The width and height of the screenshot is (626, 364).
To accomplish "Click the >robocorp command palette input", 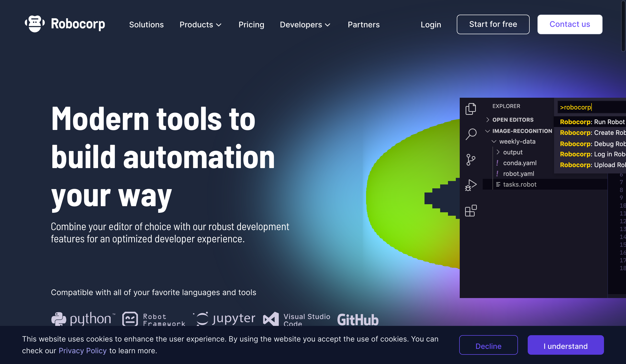I will pos(592,107).
